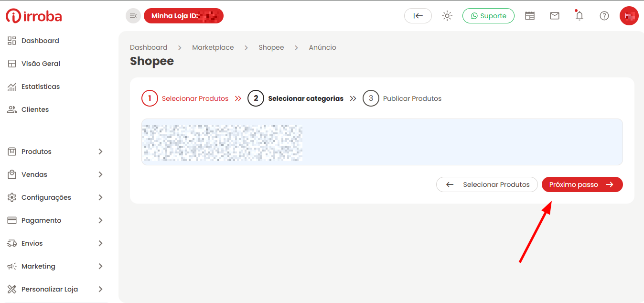Click the Pagamento card icon
This screenshot has width=644, height=303.
(x=12, y=220)
